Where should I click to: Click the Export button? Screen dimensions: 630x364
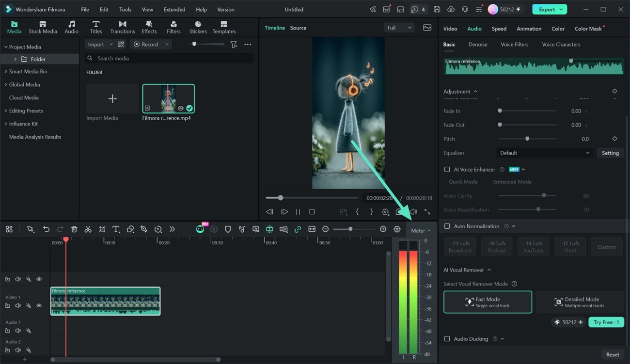[550, 9]
